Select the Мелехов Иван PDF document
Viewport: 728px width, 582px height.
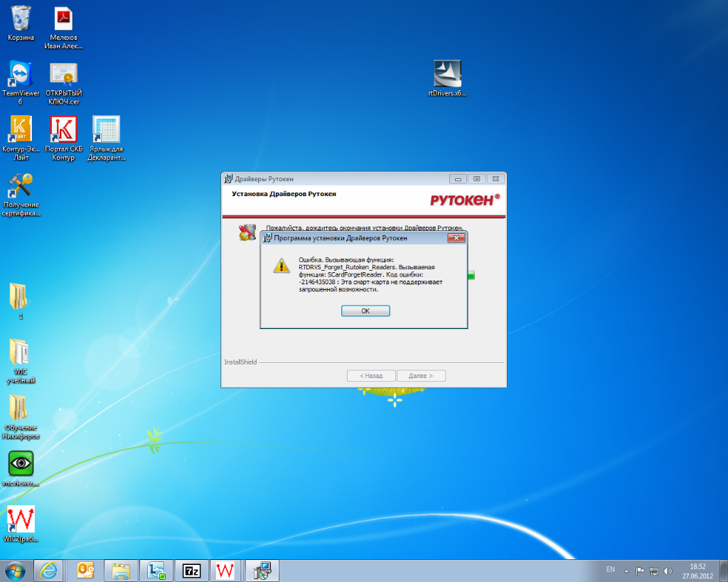click(64, 18)
